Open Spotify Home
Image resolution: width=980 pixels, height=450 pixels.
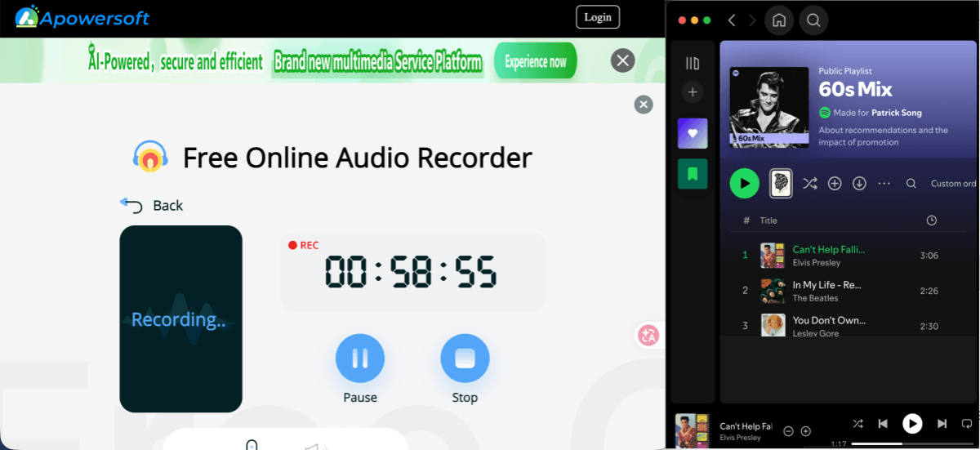click(x=779, y=20)
